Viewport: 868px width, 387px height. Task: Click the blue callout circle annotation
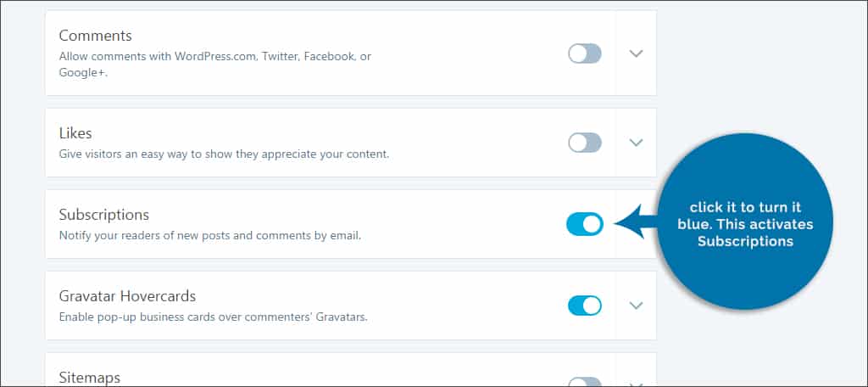pyautogui.click(x=745, y=222)
